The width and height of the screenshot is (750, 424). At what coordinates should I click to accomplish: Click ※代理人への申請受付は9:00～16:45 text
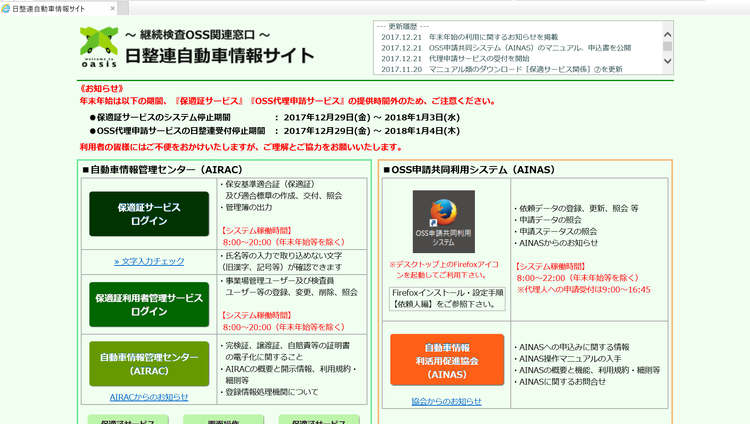(x=584, y=290)
